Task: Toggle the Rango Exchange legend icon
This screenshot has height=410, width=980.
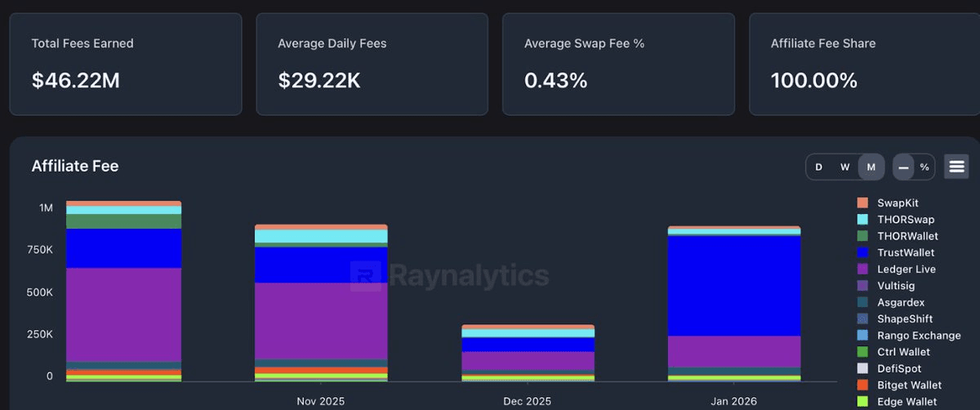Action: coord(862,336)
